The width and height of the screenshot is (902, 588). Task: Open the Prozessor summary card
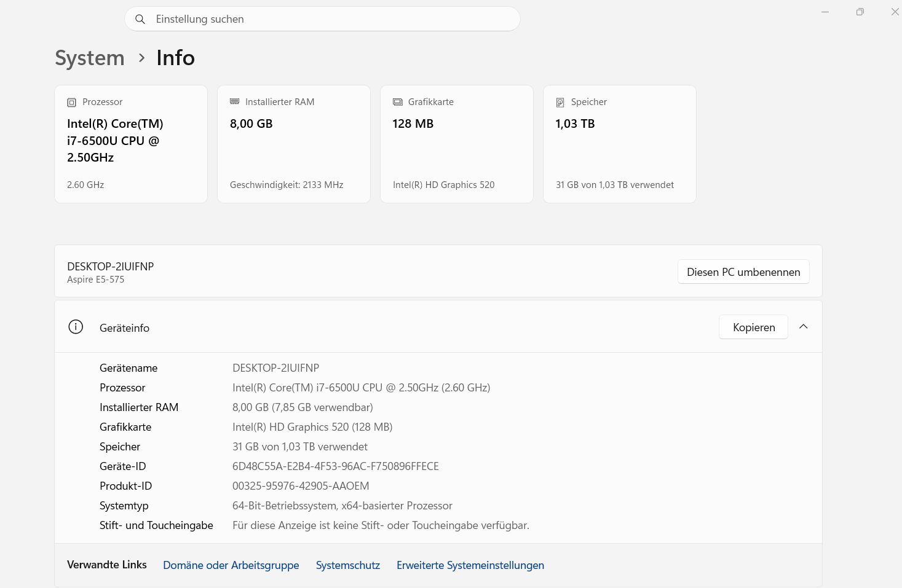click(131, 144)
